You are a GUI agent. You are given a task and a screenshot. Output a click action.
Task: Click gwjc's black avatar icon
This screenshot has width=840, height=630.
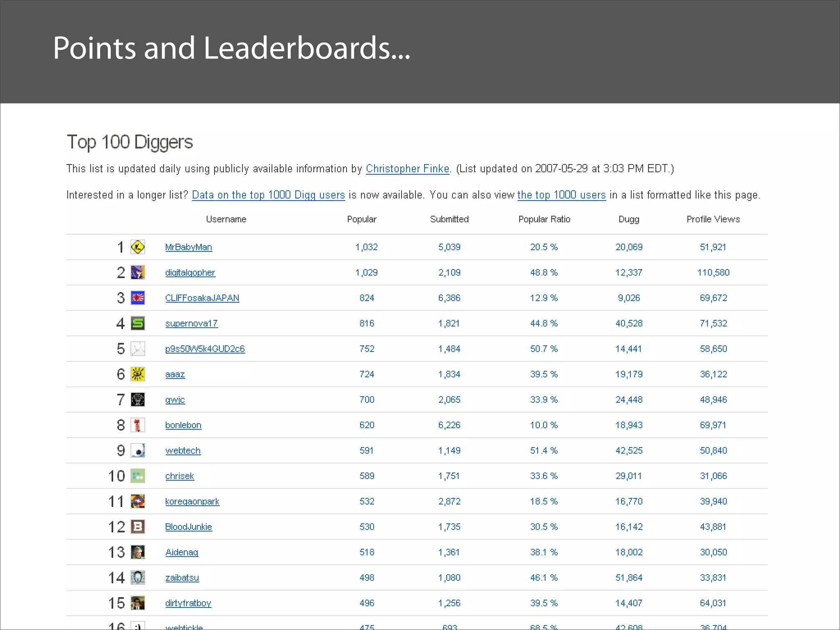[x=138, y=399]
